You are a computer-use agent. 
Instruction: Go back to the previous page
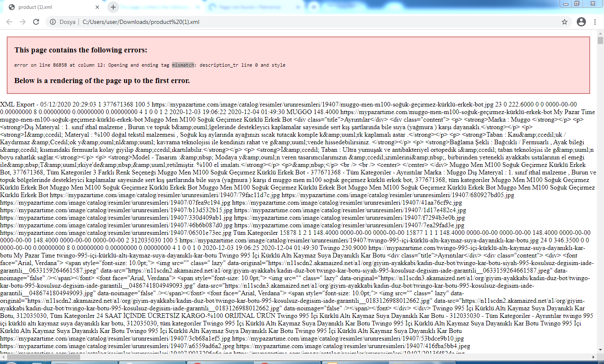[9, 22]
